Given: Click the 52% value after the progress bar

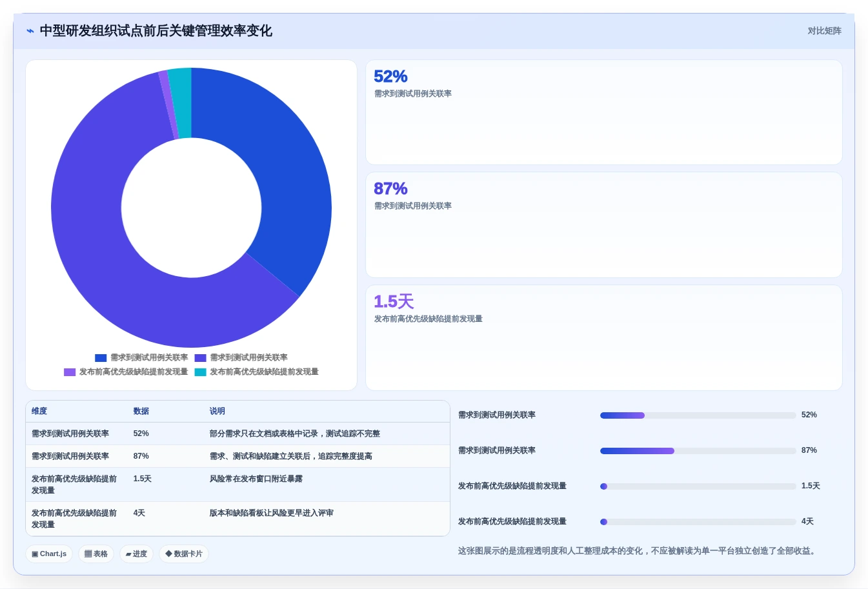Looking at the screenshot, I should (809, 415).
